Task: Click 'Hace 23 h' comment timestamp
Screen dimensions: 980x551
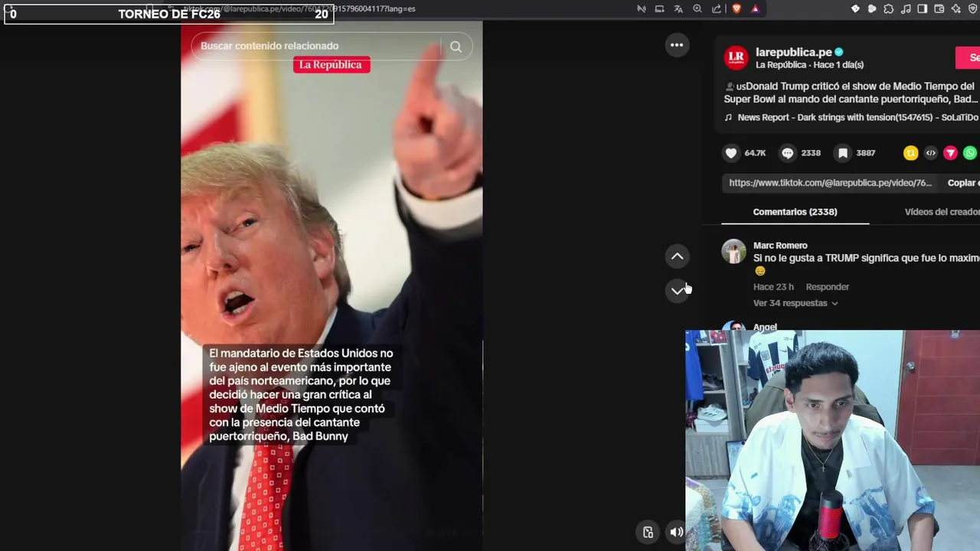Action: (773, 287)
